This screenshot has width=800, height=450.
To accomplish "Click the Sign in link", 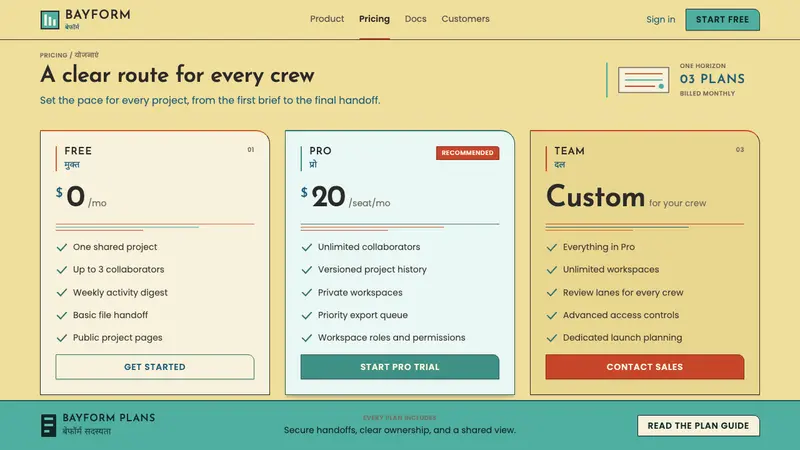I will (x=661, y=19).
